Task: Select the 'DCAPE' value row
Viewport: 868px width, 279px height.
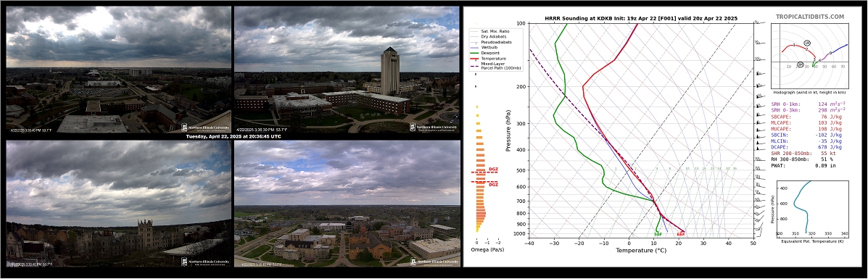Action: pyautogui.click(x=806, y=146)
